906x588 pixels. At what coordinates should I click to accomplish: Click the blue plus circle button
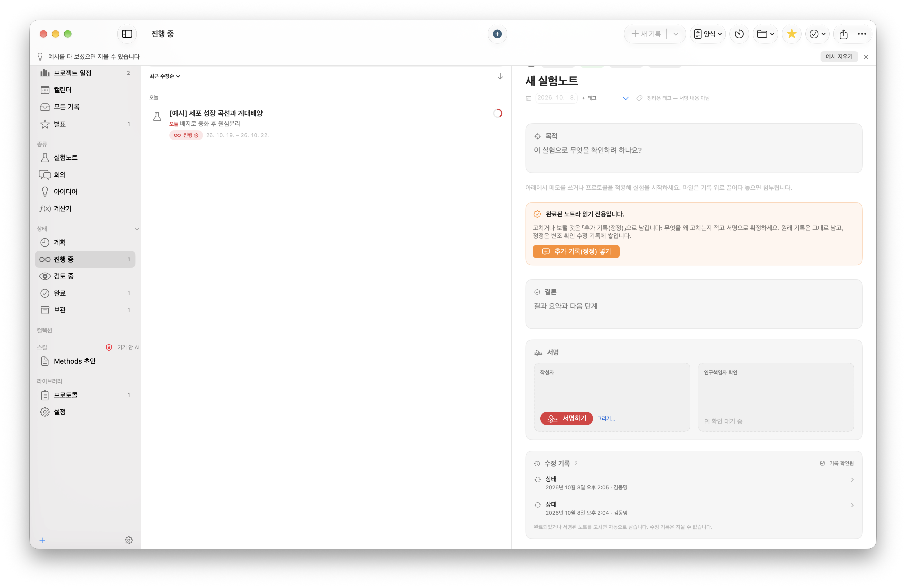[497, 34]
